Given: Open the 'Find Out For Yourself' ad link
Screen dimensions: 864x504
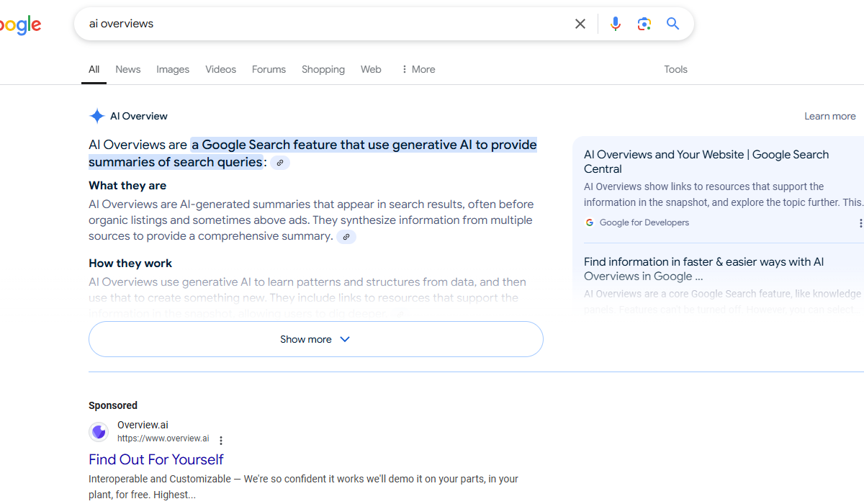Looking at the screenshot, I should point(156,459).
